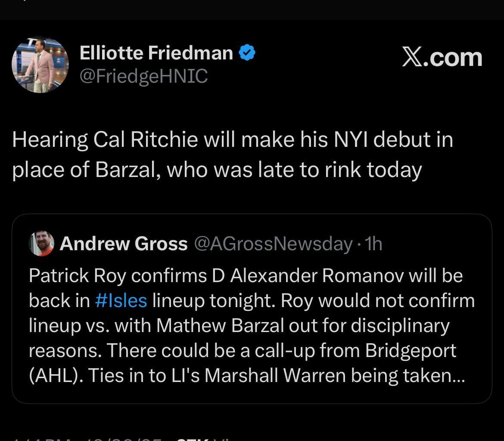Open the quoted Andrew Gross tweet

(252, 308)
